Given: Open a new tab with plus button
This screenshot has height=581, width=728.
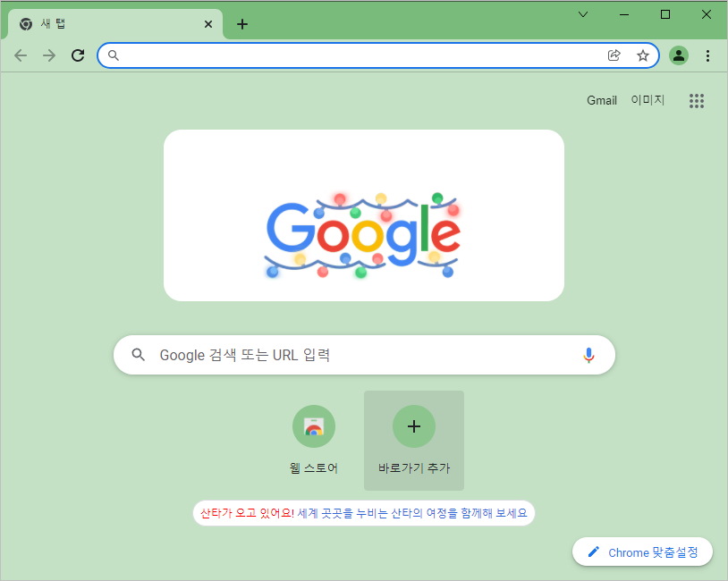Looking at the screenshot, I should 241,24.
